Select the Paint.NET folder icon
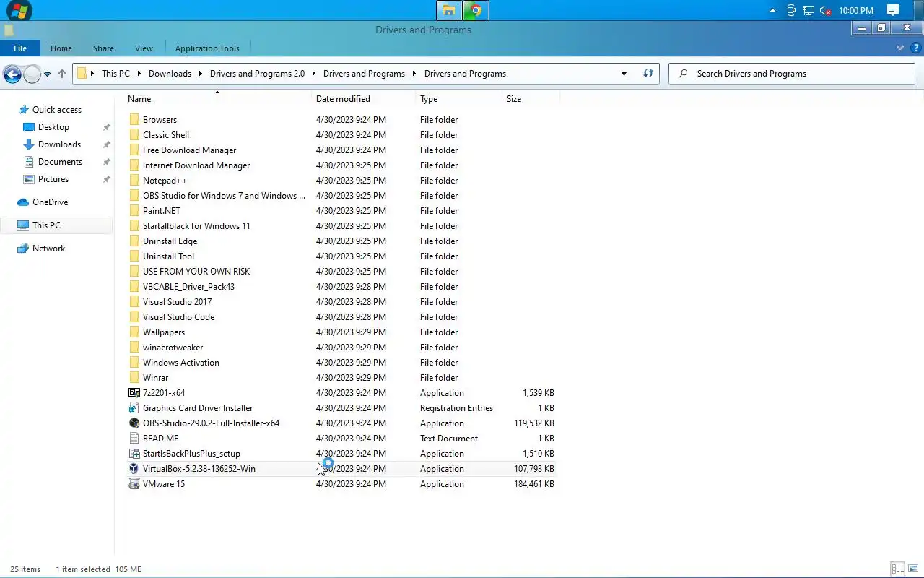The image size is (924, 578). coord(134,211)
